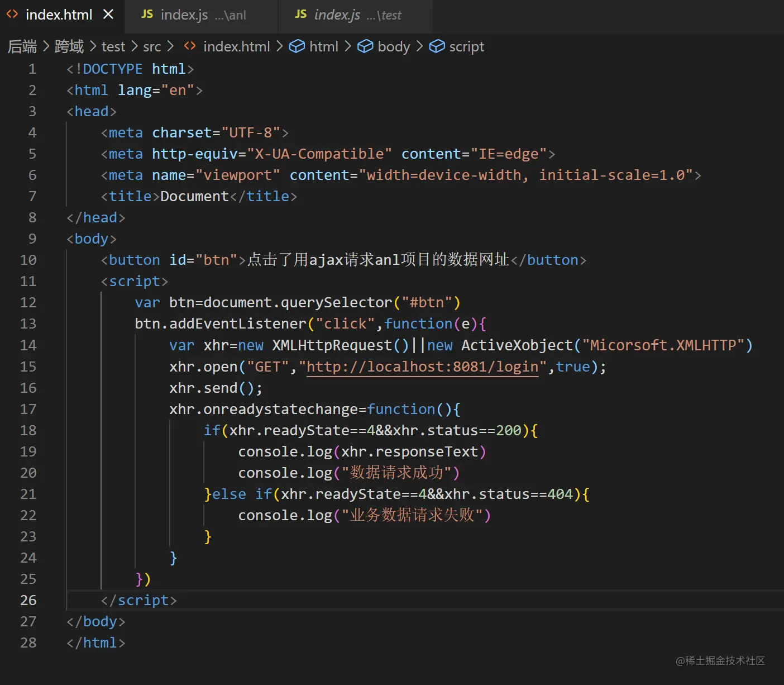Open the src folder breadcrumb
784x685 pixels.
click(x=152, y=46)
